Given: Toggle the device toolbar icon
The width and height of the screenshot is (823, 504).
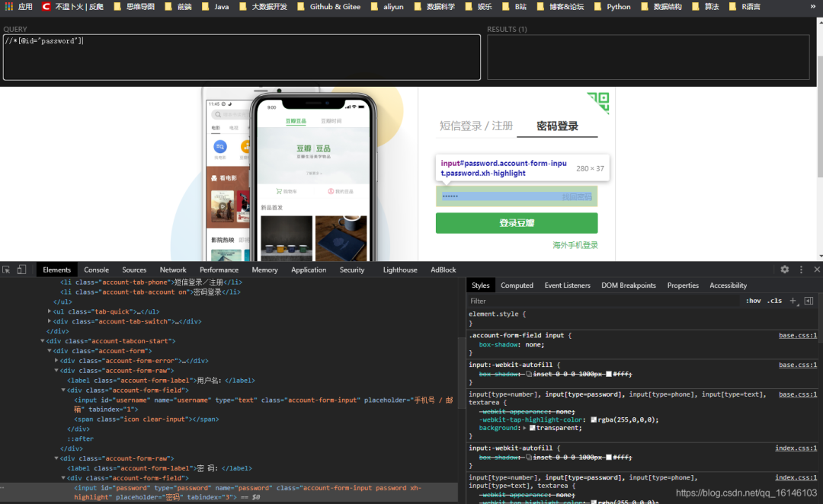Looking at the screenshot, I should tap(21, 270).
